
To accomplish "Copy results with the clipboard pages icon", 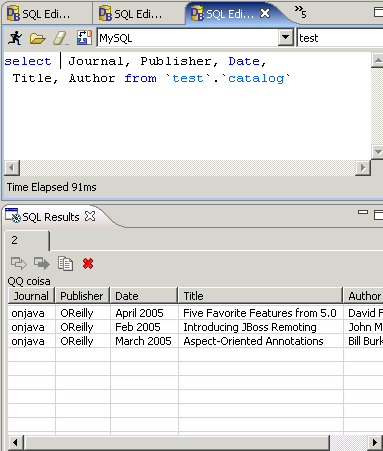I will (65, 263).
